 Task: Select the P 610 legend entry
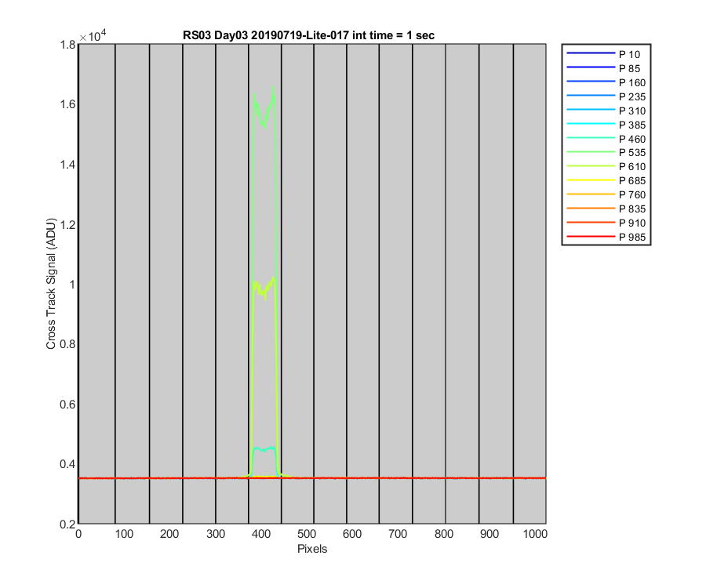pos(606,166)
